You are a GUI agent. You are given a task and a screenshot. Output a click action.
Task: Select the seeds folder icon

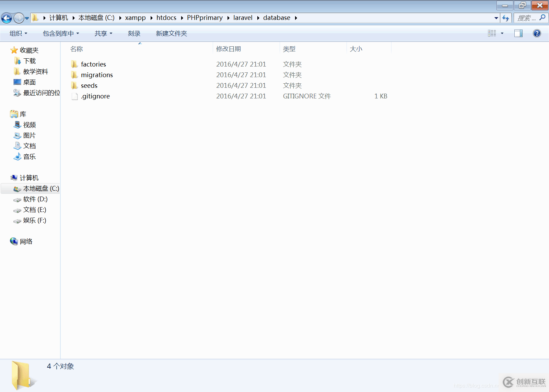(x=74, y=85)
